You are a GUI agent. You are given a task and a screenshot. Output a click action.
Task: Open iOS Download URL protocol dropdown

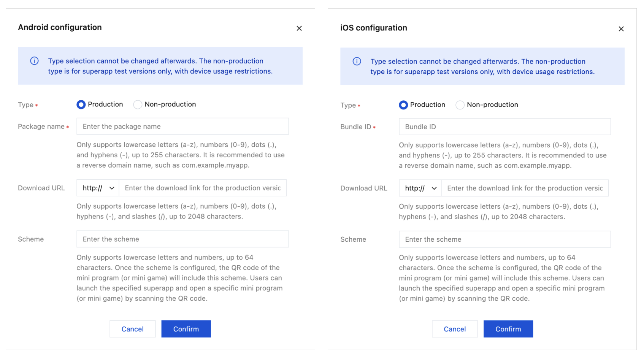(420, 189)
